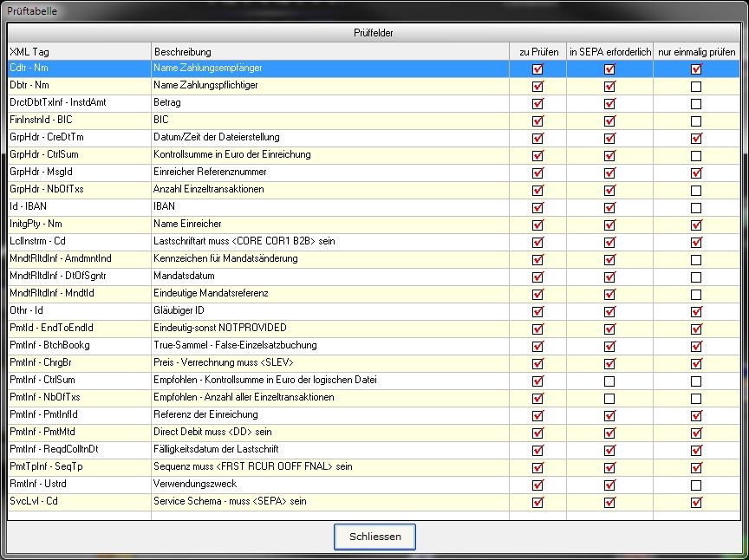Viewport: 749px width, 560px height.
Task: Click the 'nur einmalig prüfen' column header
Action: tap(695, 52)
